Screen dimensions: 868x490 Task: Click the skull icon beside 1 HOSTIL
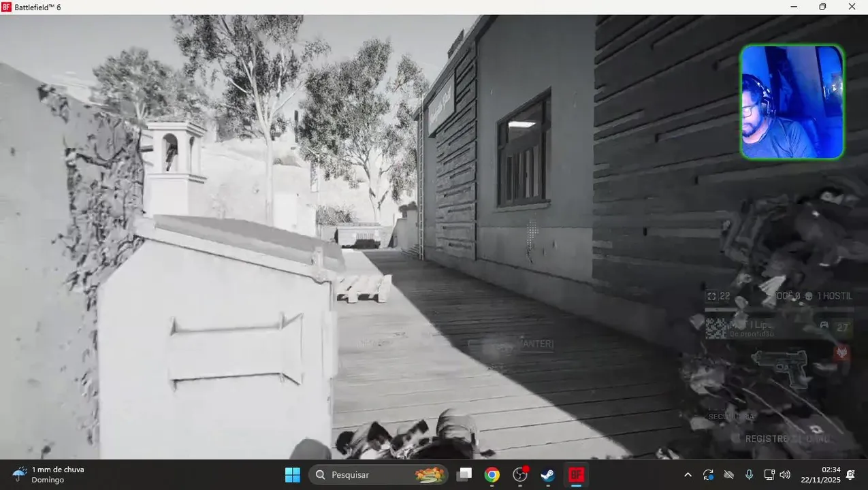(809, 296)
